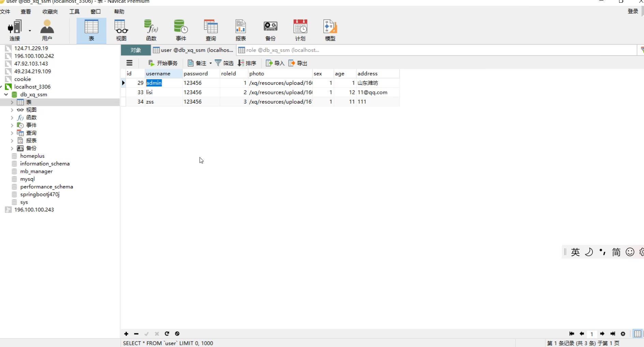644x347 pixels.
Task: Open the Model (模型) toolbar icon
Action: pos(330,30)
